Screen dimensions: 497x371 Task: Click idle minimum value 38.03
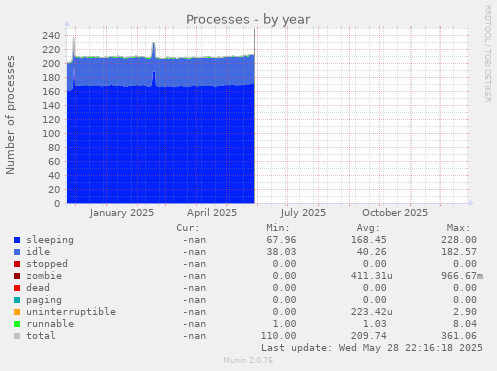(281, 252)
